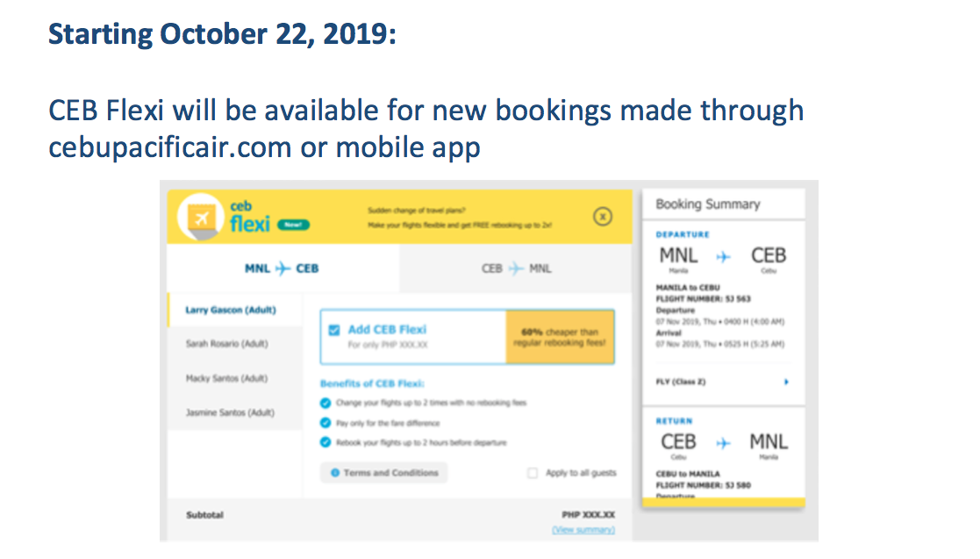Switch to the CEB to MNL tab
This screenshot has width=980, height=559.
[516, 269]
